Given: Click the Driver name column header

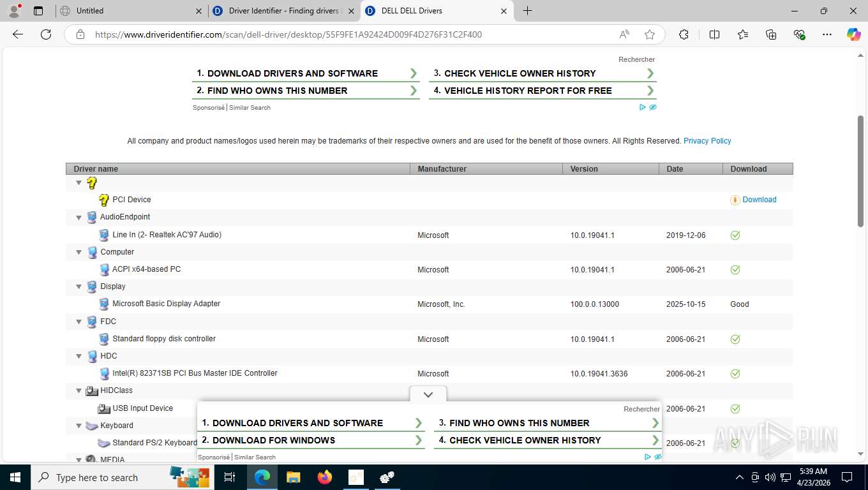Looking at the screenshot, I should 238,169.
